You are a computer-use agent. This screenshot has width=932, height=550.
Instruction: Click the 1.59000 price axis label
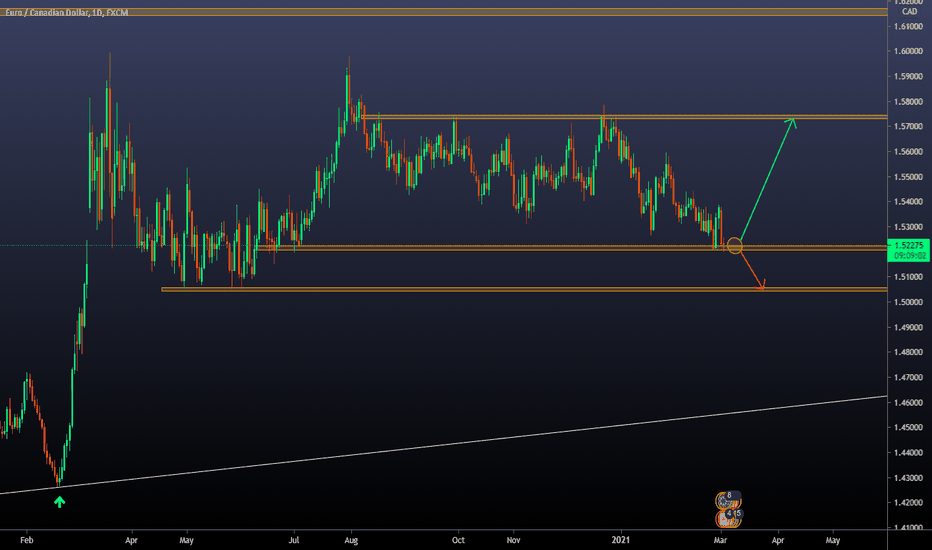tap(908, 76)
